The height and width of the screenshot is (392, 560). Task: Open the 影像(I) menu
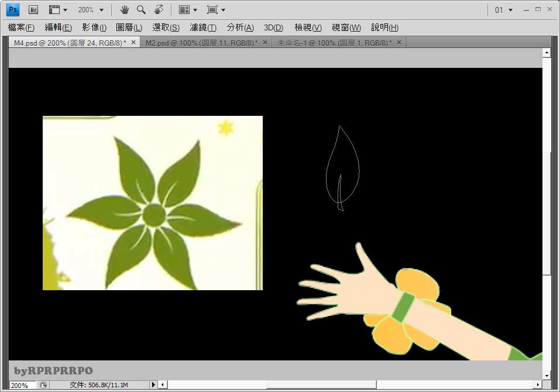click(94, 27)
